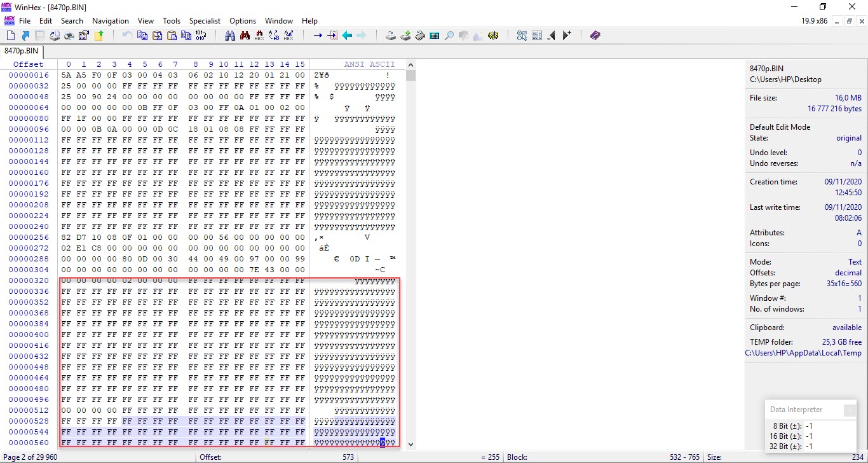Click the ANSI ASCII column header
The image size is (868, 463).
[370, 64]
